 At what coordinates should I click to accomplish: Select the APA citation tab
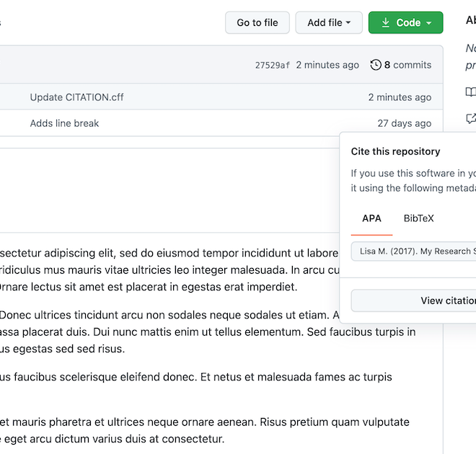[x=371, y=218]
